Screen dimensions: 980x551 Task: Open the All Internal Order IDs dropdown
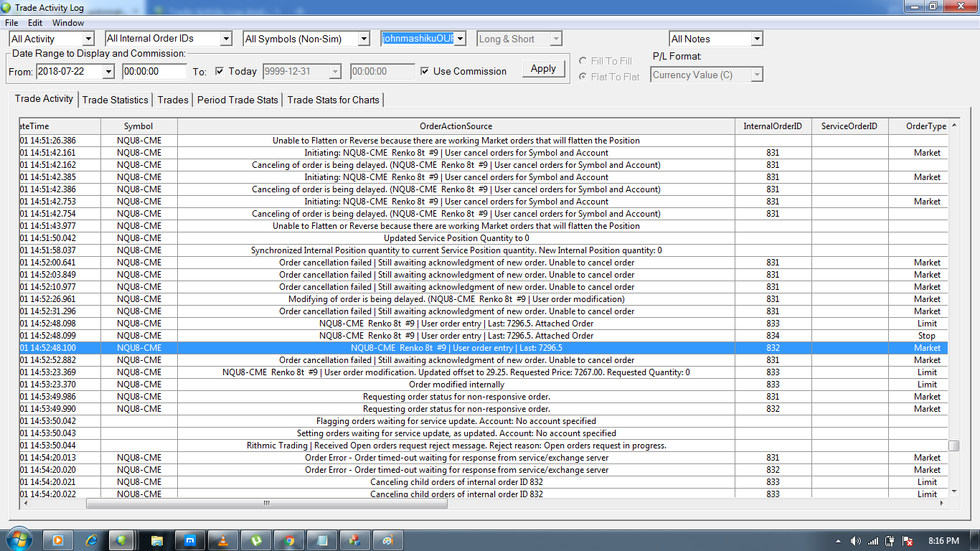pyautogui.click(x=226, y=39)
